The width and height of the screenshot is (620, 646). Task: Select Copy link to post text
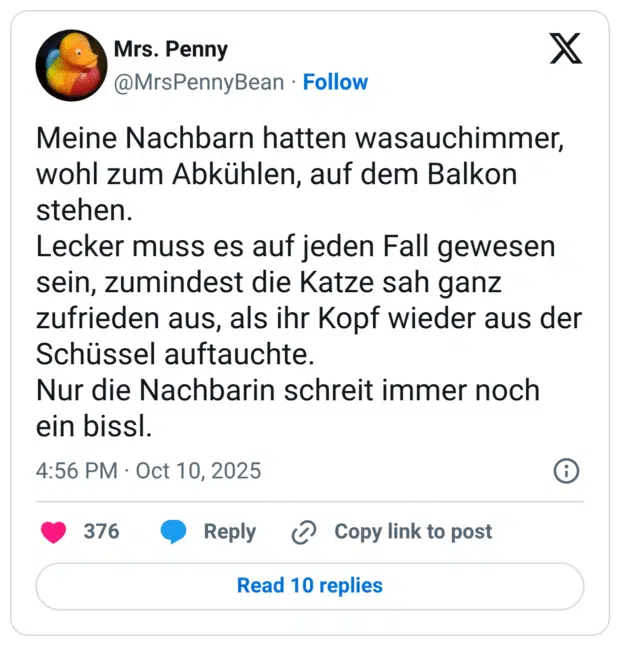(x=413, y=532)
